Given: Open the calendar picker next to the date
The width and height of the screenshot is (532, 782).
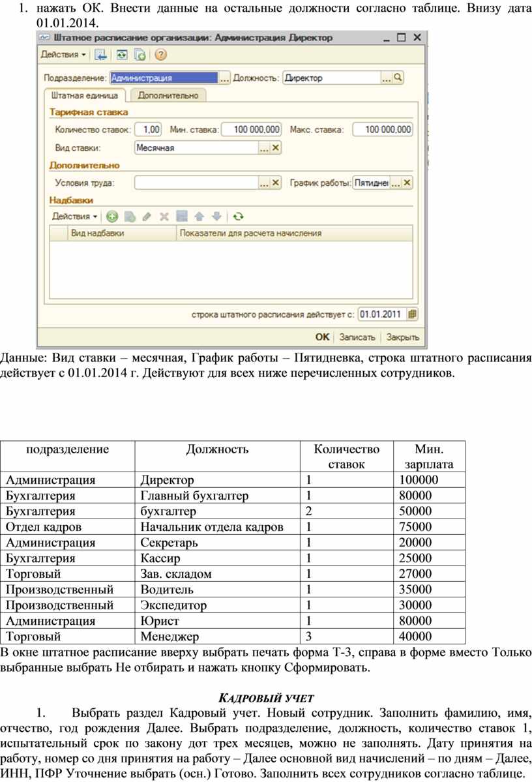Looking at the screenshot, I should pos(412,315).
